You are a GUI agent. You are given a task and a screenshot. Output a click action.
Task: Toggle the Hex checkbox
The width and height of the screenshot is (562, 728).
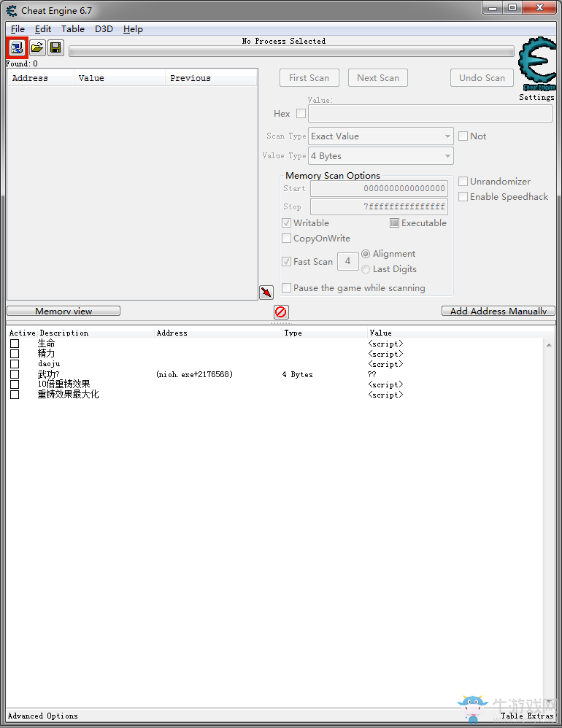tap(301, 113)
